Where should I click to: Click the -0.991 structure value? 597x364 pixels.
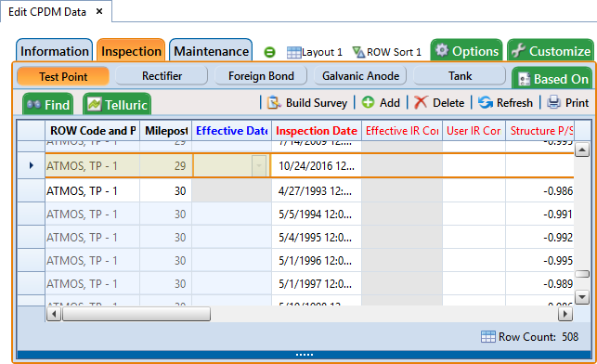tap(558, 214)
